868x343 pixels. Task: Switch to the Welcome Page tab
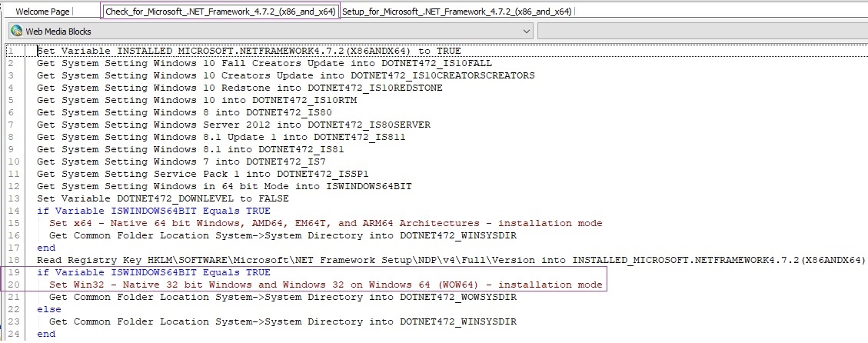click(42, 11)
